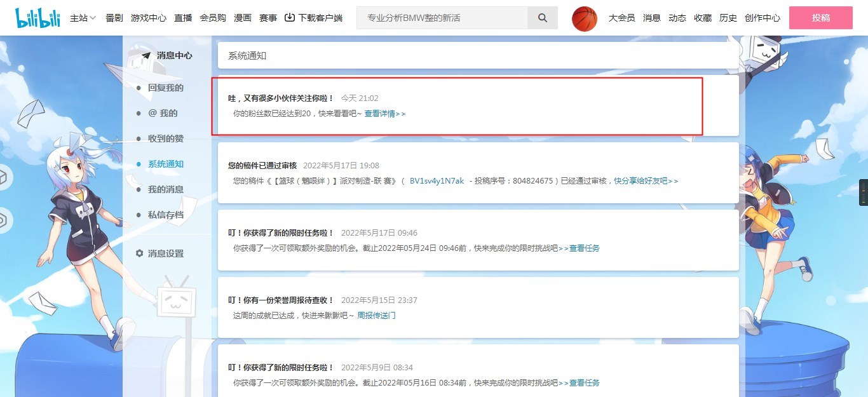Image resolution: width=868 pixels, height=397 pixels.
Task: Click the timestamp 2022年5月15日 23:37
Action: [379, 300]
